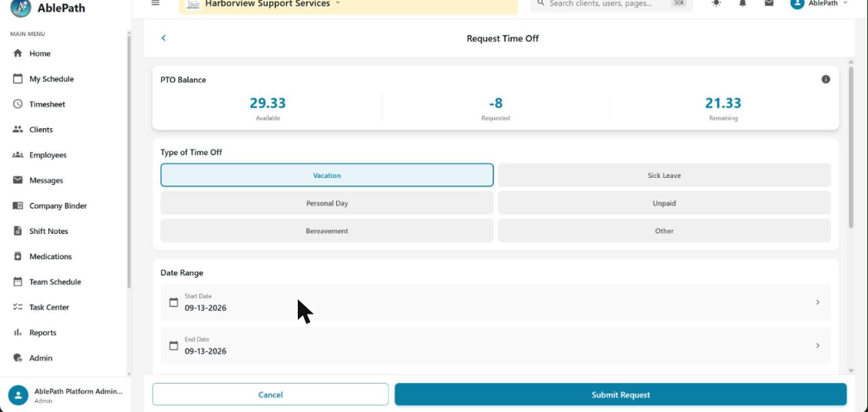Screen dimensions: 868x412
Task: Click the Cancel button
Action: (x=270, y=394)
